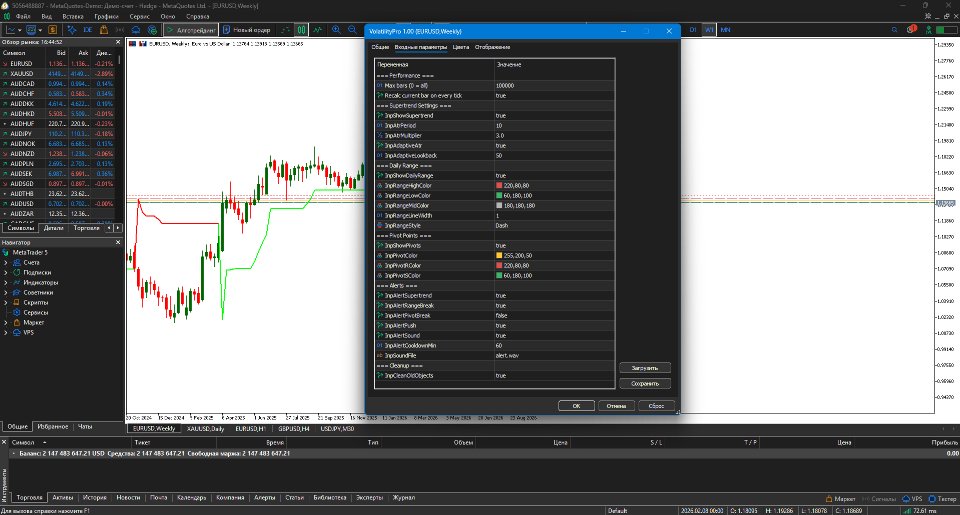Open the Вставка menu
Image resolution: width=960 pixels, height=515 pixels.
[73, 17]
